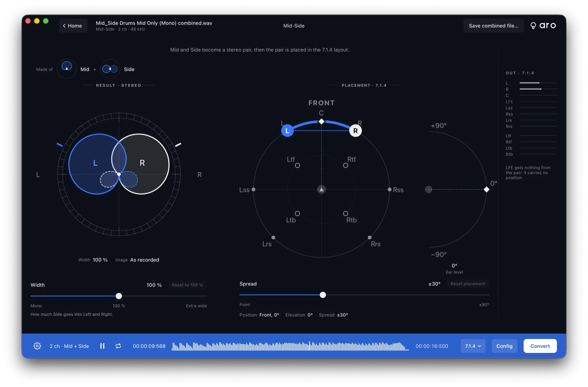The width and height of the screenshot is (588, 387).
Task: Click the Ltb height speaker marker
Action: point(298,213)
